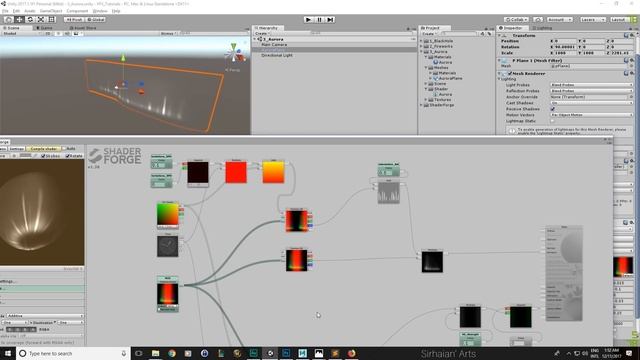Open the Collab dropdown
The width and height of the screenshot is (640, 360).
point(516,19)
